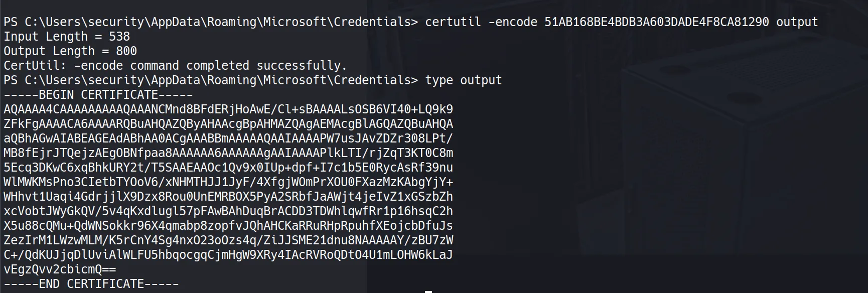Click the BEGIN CERTIFICATE header line
868x293 pixels.
(x=98, y=95)
